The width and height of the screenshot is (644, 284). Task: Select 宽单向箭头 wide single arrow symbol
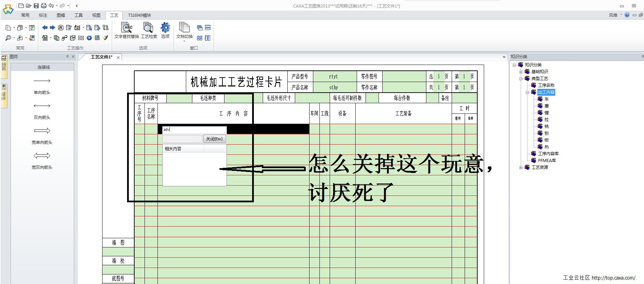tap(42, 135)
